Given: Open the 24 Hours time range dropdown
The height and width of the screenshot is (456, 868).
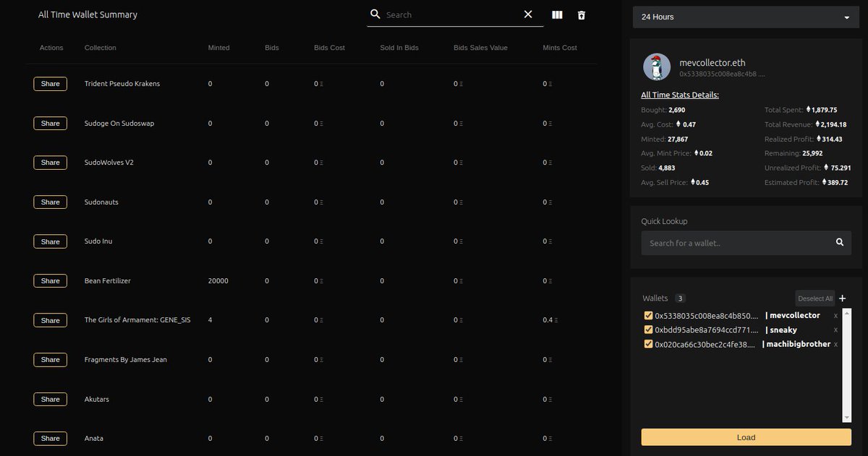Looking at the screenshot, I should coord(746,17).
